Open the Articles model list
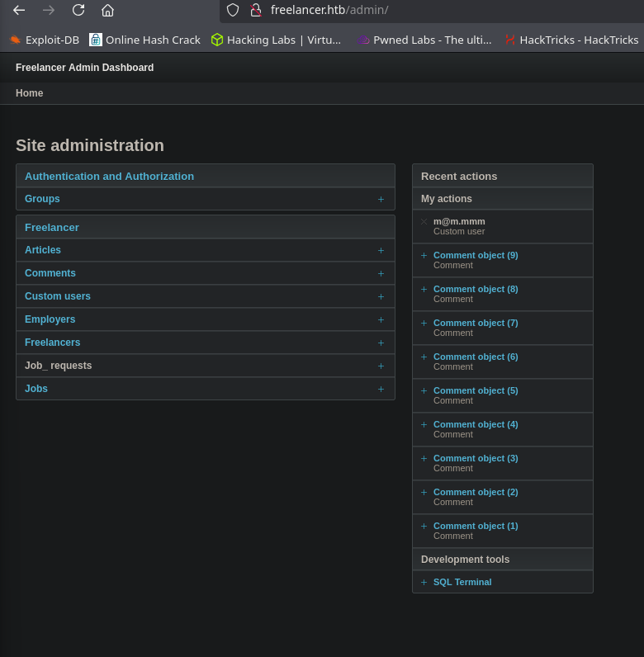 point(43,250)
